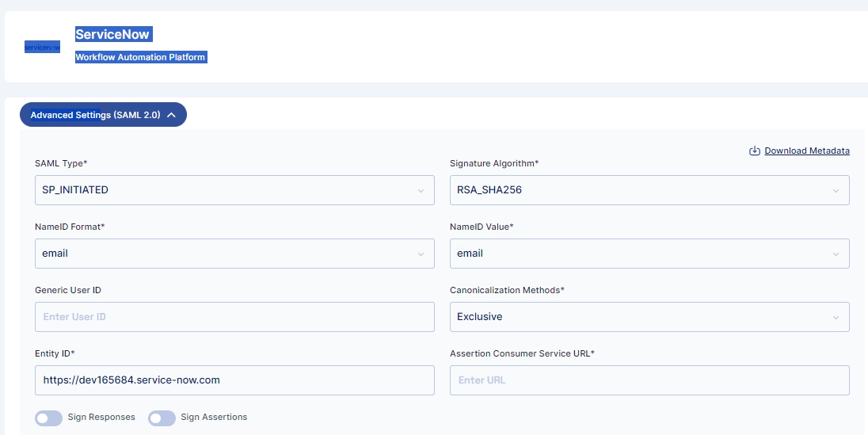Click the ServiceNow title text

pos(113,34)
